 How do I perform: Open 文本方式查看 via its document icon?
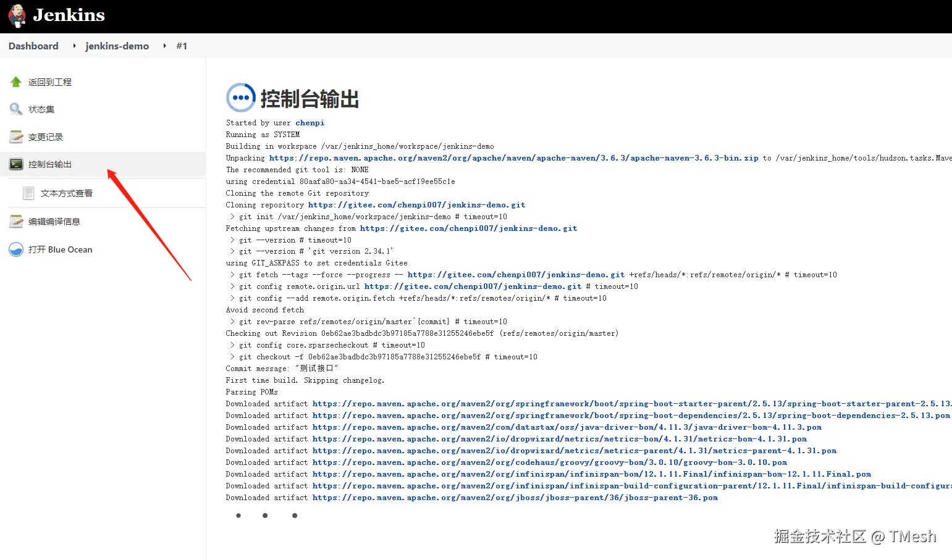[29, 193]
